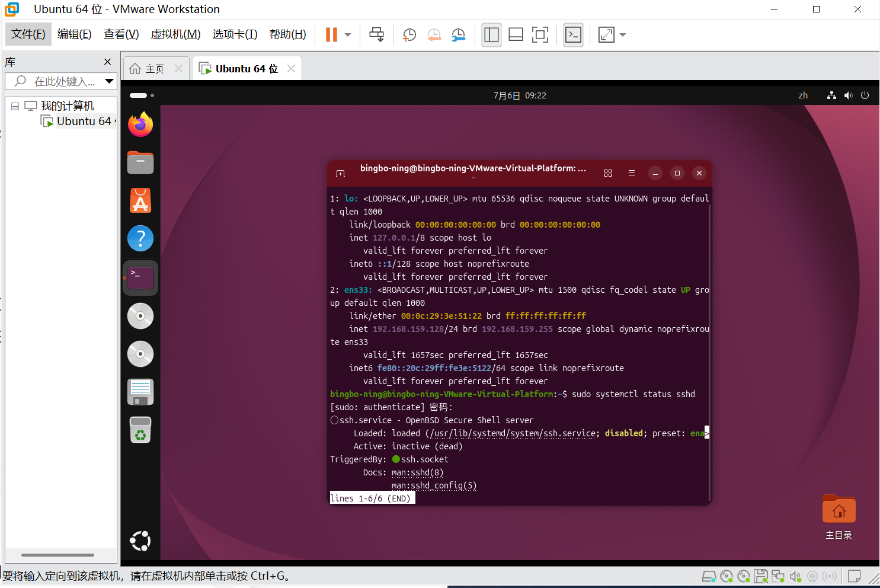This screenshot has height=588, width=880.
Task: Open the terminal tab overview grid button
Action: pyautogui.click(x=607, y=173)
